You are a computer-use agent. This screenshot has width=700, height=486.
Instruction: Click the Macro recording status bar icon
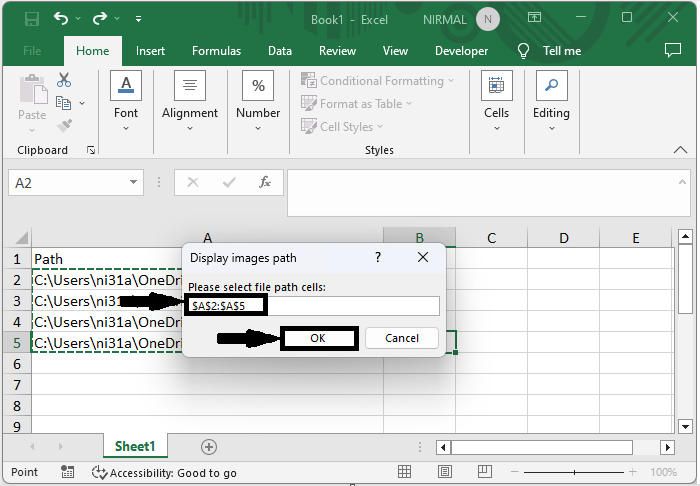click(x=67, y=472)
